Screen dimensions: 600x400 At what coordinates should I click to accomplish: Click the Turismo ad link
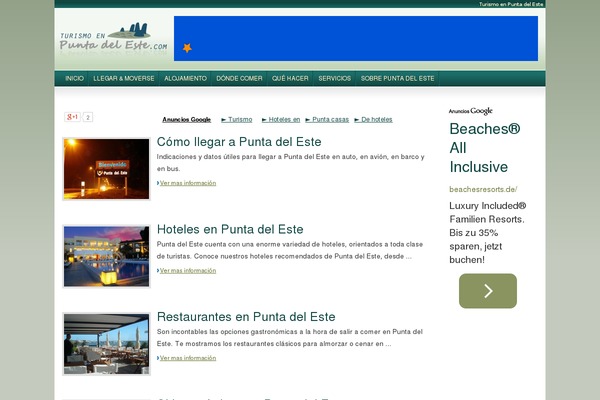coord(237,119)
